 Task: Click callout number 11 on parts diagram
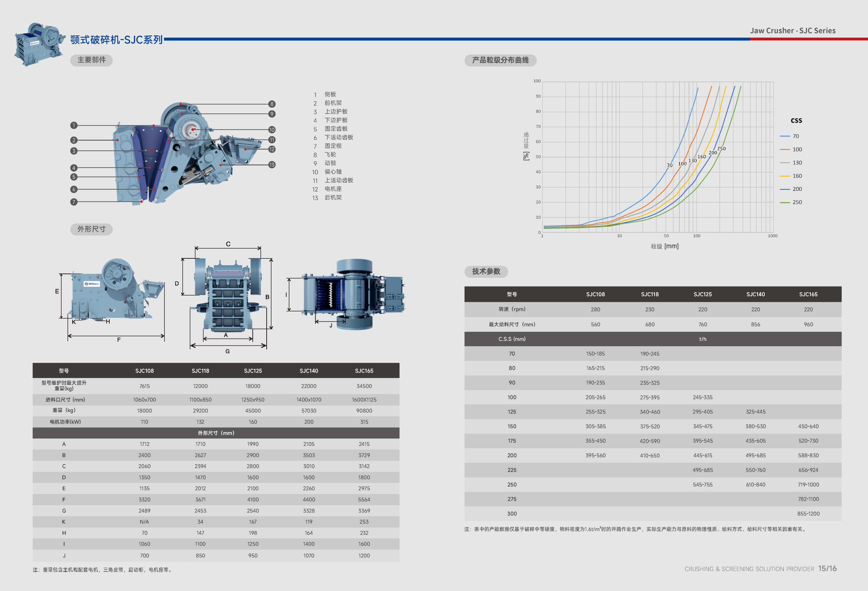click(x=272, y=140)
